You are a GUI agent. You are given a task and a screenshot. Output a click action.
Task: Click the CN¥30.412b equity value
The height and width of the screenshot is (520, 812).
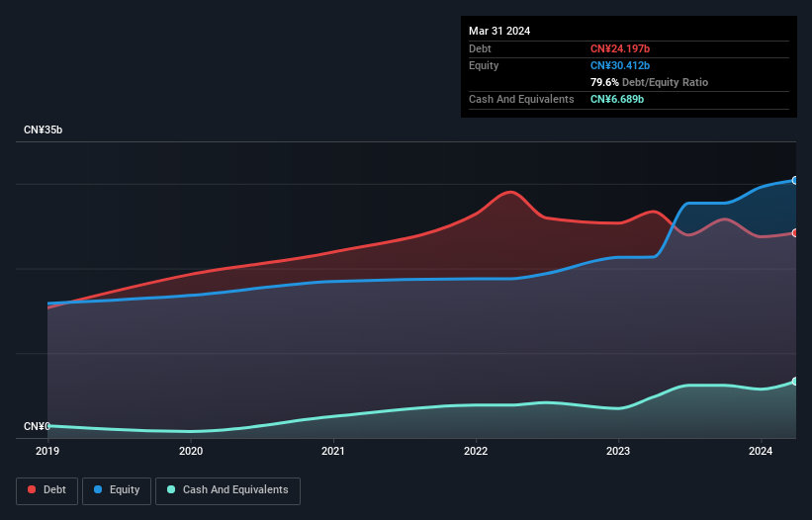(x=620, y=65)
